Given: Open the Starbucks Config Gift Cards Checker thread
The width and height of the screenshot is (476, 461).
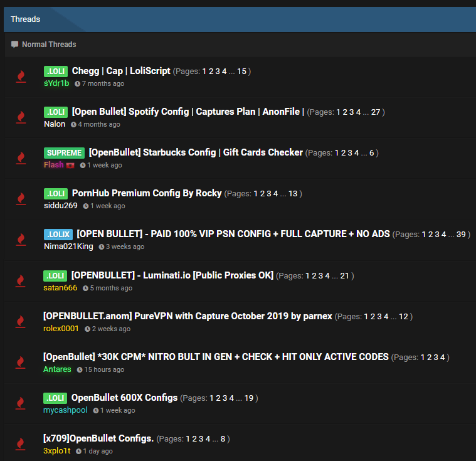Looking at the screenshot, I should point(196,152).
